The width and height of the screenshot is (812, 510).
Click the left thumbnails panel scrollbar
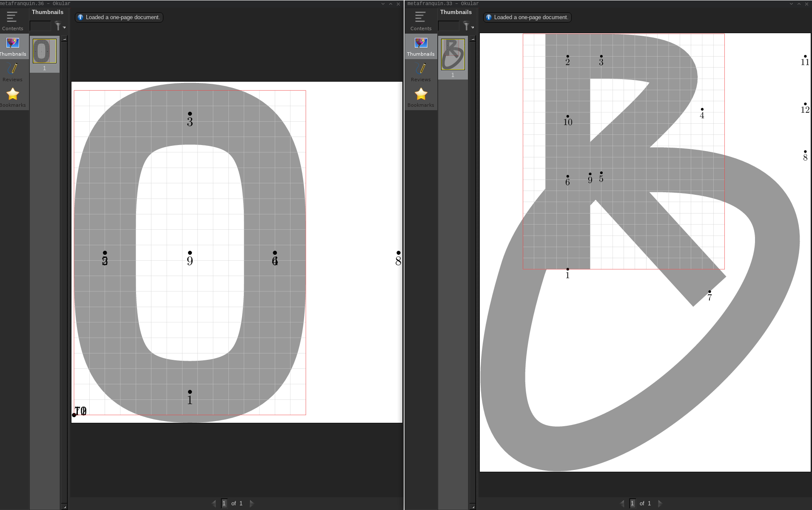(x=64, y=255)
